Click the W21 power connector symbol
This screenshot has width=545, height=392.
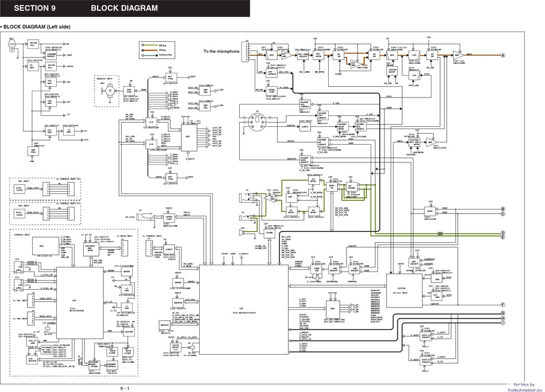(x=12, y=46)
